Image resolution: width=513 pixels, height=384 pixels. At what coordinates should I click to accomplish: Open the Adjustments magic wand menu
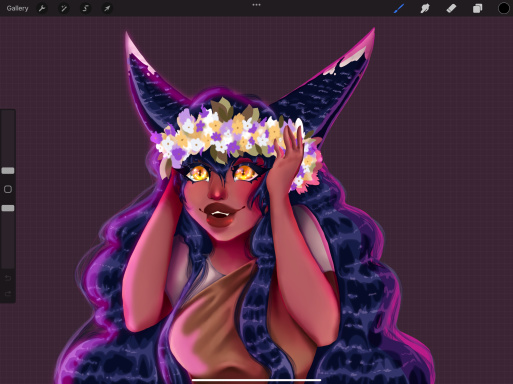point(64,8)
